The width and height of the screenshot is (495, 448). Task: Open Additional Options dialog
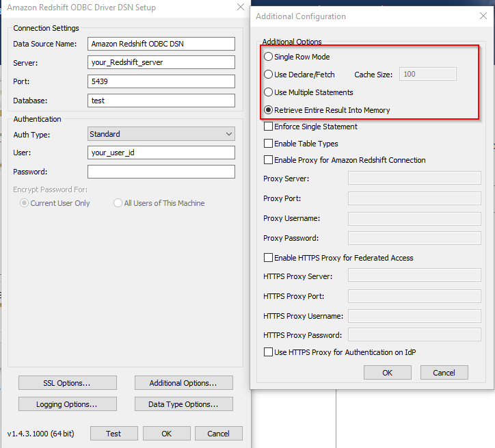tap(184, 382)
